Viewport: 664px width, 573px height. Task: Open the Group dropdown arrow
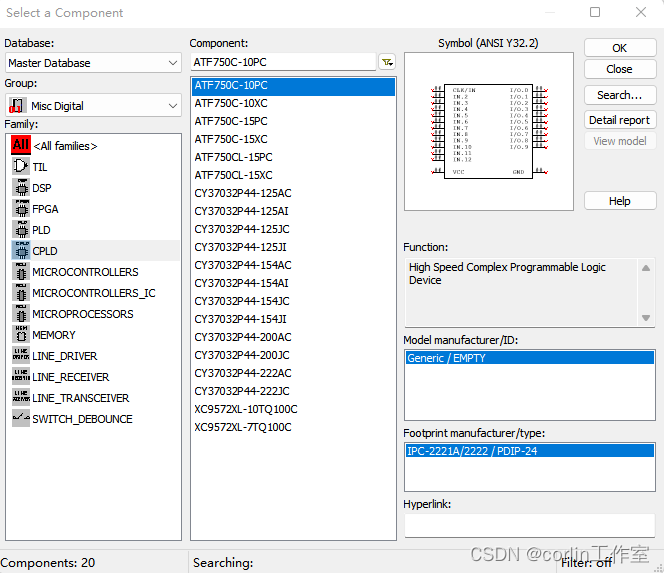click(172, 105)
